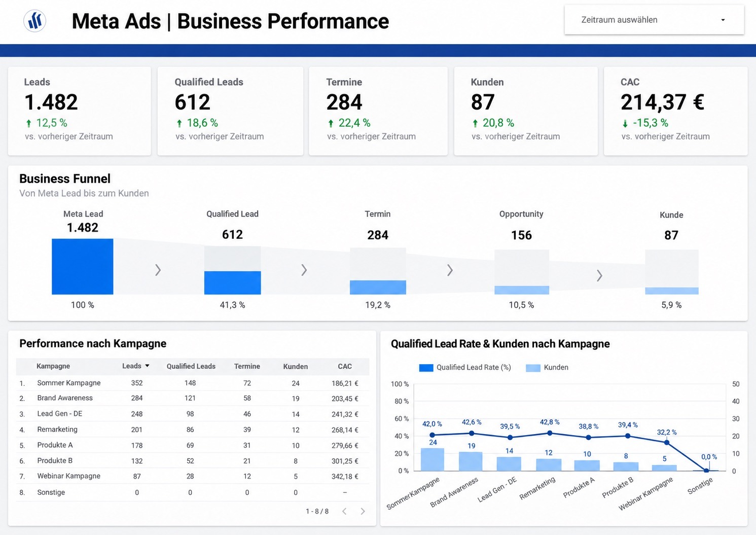The height and width of the screenshot is (535, 756).
Task: Click the Termine column header
Action: click(247, 366)
